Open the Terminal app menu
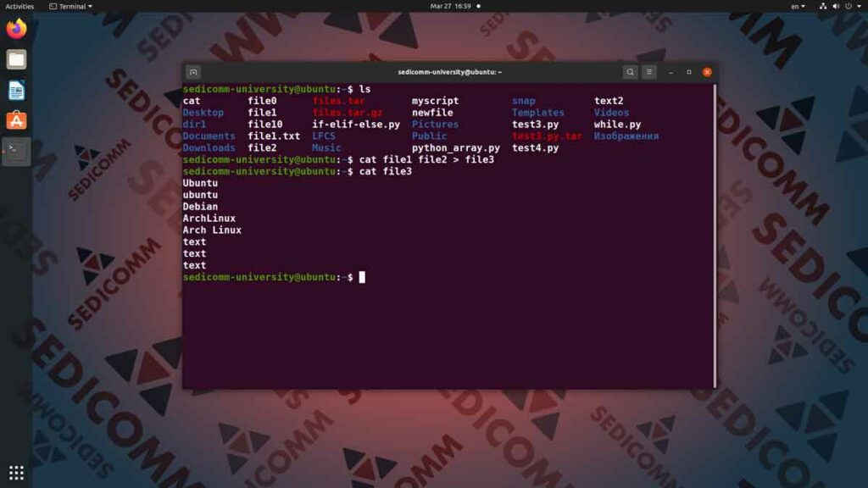The height and width of the screenshot is (488, 868). [71, 6]
